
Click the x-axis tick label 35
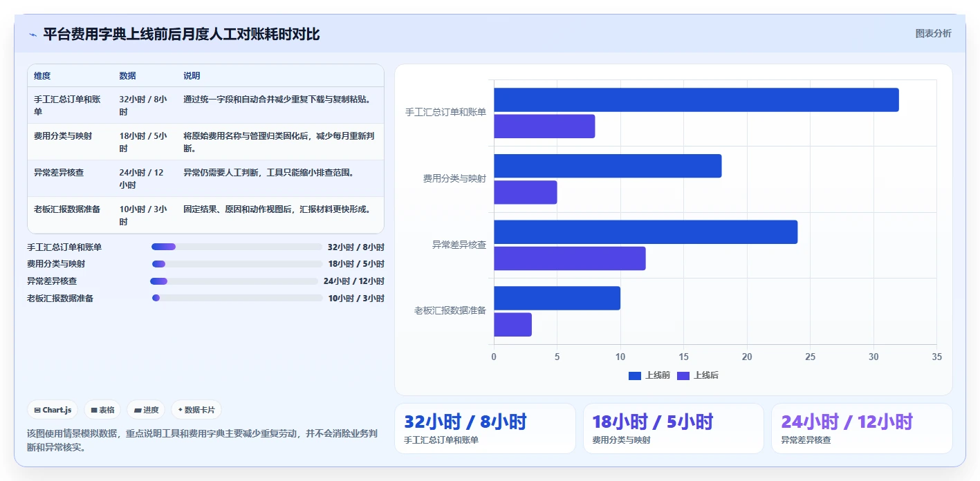(x=936, y=357)
